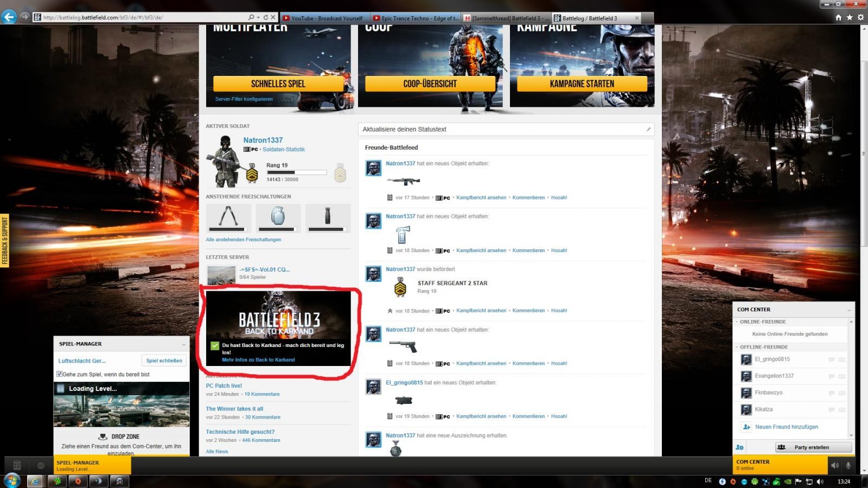Invite Kikatza to party via group icon
The height and width of the screenshot is (488, 868).
coord(842,410)
